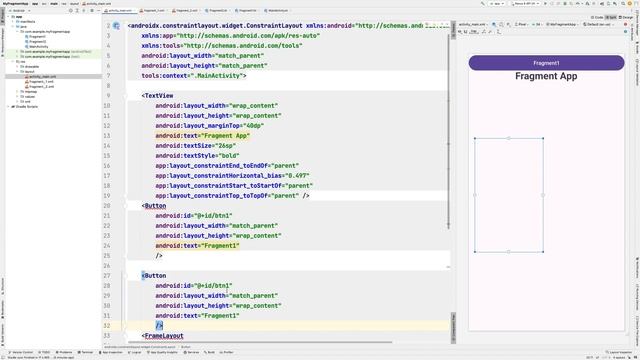The width and height of the screenshot is (640, 360).
Task: Switch editor to Split view mode
Action: pyautogui.click(x=611, y=18)
